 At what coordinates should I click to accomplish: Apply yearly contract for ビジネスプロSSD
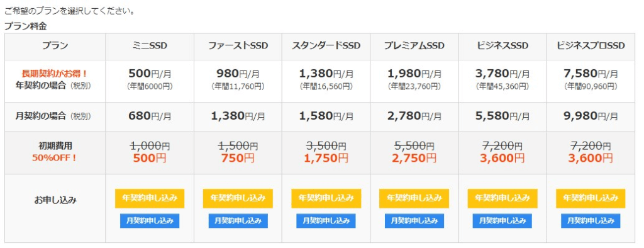[x=591, y=198]
